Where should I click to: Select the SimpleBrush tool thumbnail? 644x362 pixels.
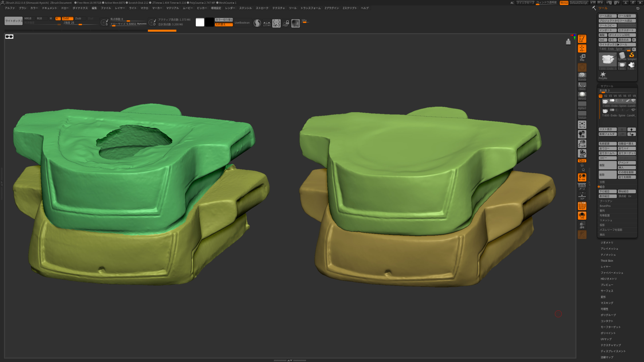pos(631,56)
